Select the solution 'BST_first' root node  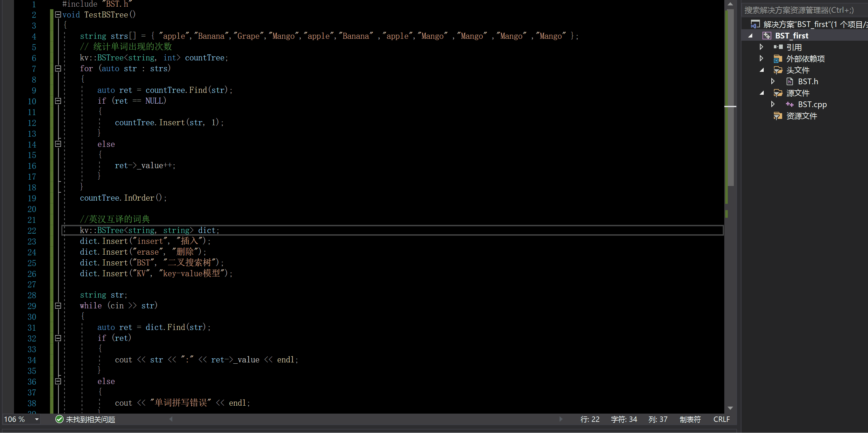coord(815,24)
